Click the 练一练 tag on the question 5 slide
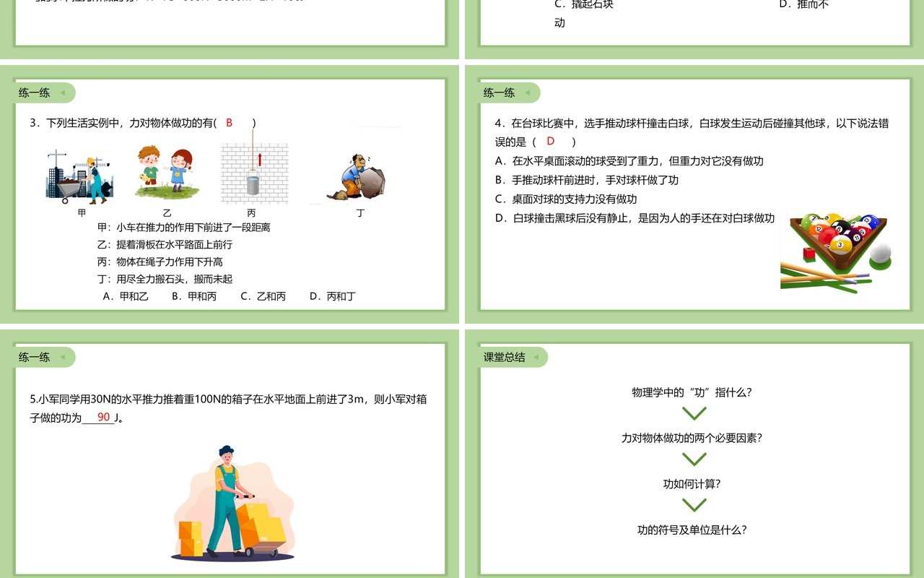The image size is (924, 578). tap(45, 357)
